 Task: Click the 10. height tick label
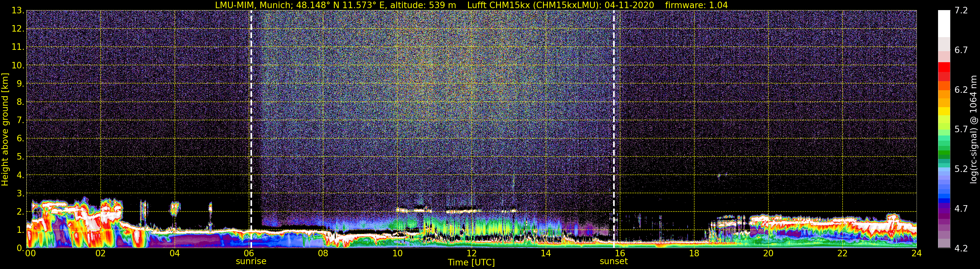(18, 65)
